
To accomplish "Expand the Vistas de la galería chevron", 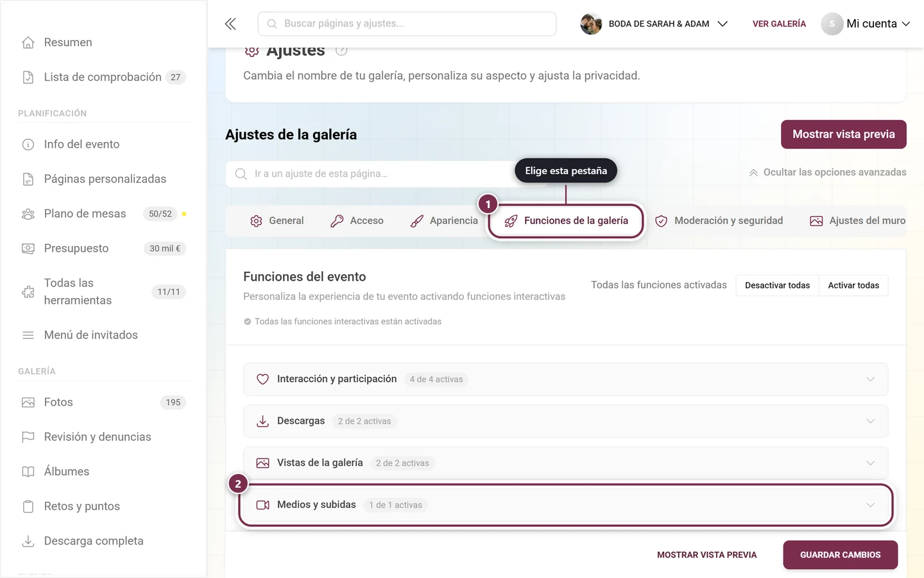I will (x=870, y=463).
